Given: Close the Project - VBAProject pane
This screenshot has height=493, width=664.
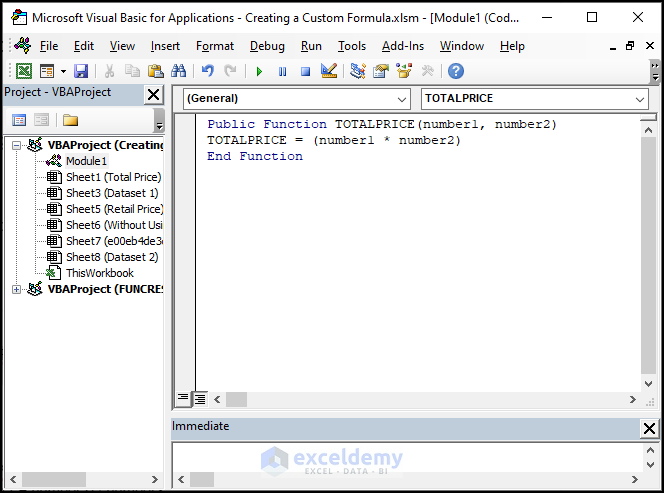Looking at the screenshot, I should [154, 94].
